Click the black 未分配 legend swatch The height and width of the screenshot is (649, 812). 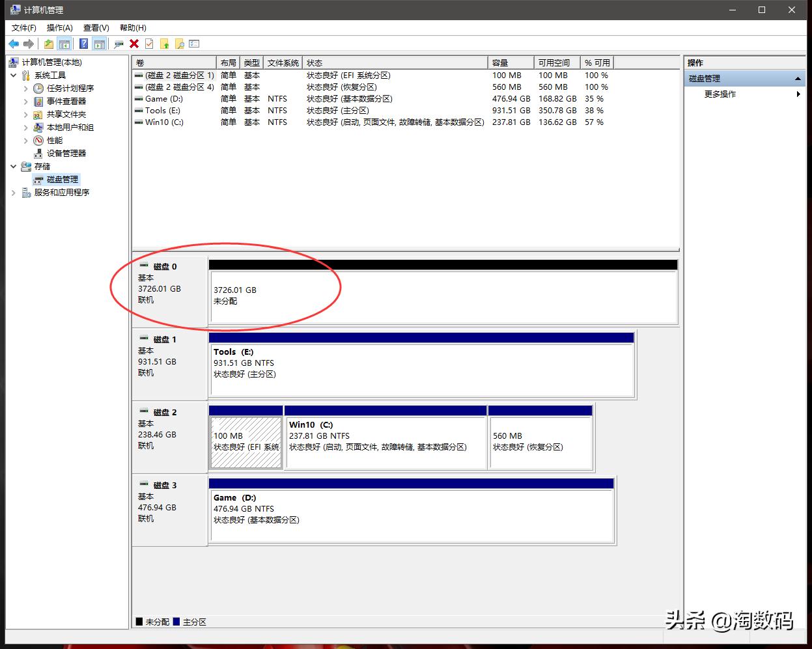[x=139, y=622]
